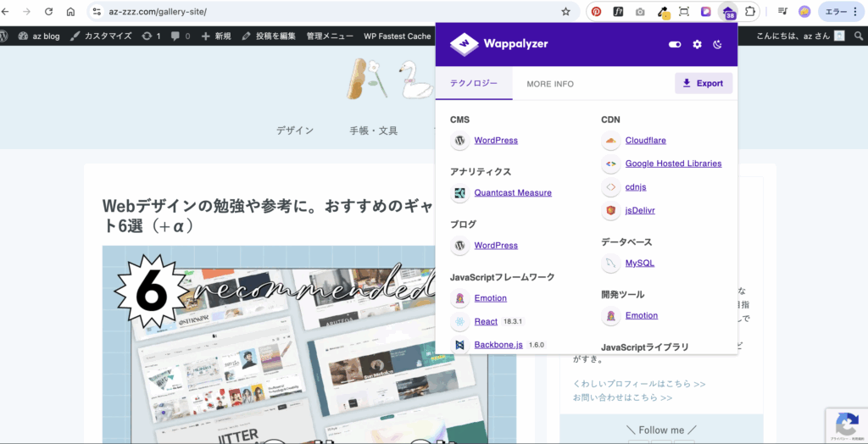868x444 pixels.
Task: Toggle the Wappalyzer enable switch
Action: point(675,44)
